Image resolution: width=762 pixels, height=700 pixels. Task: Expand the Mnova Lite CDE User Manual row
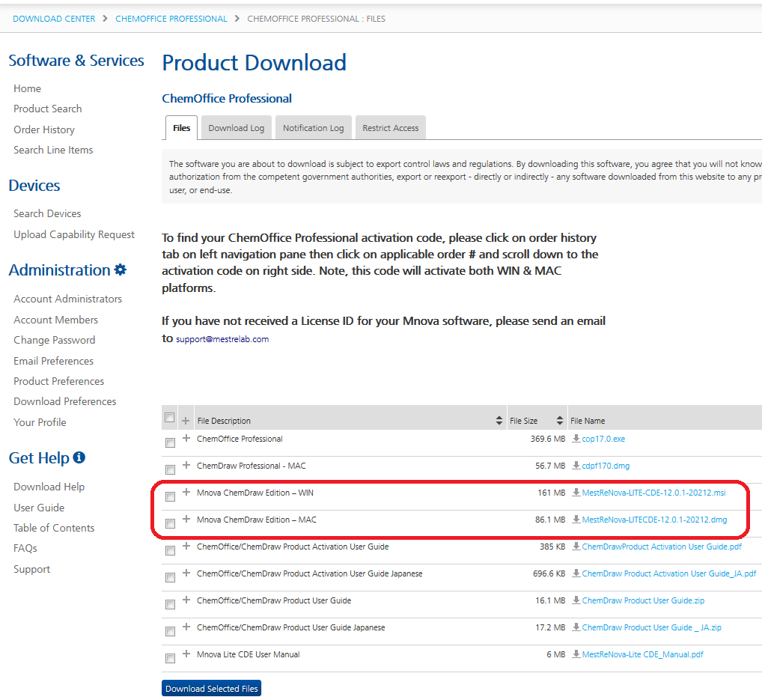coord(186,654)
